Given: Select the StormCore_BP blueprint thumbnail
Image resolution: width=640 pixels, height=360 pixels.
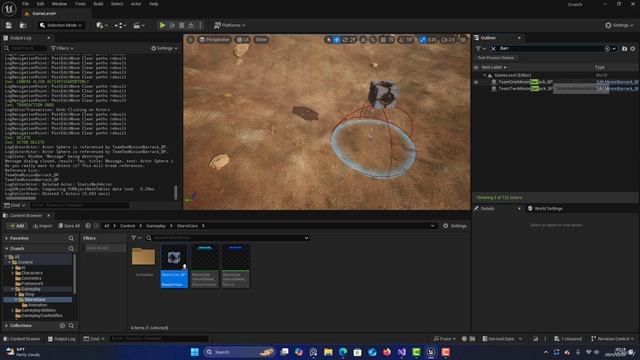Looking at the screenshot, I should (174, 266).
